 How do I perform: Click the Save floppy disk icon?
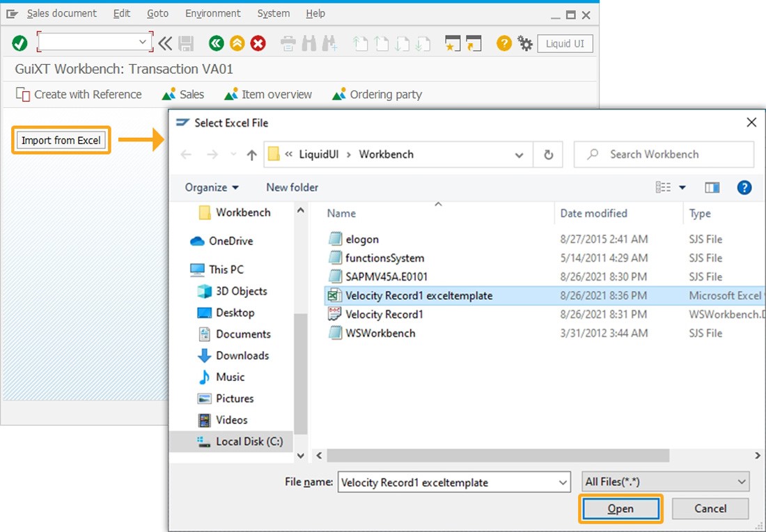click(x=186, y=43)
